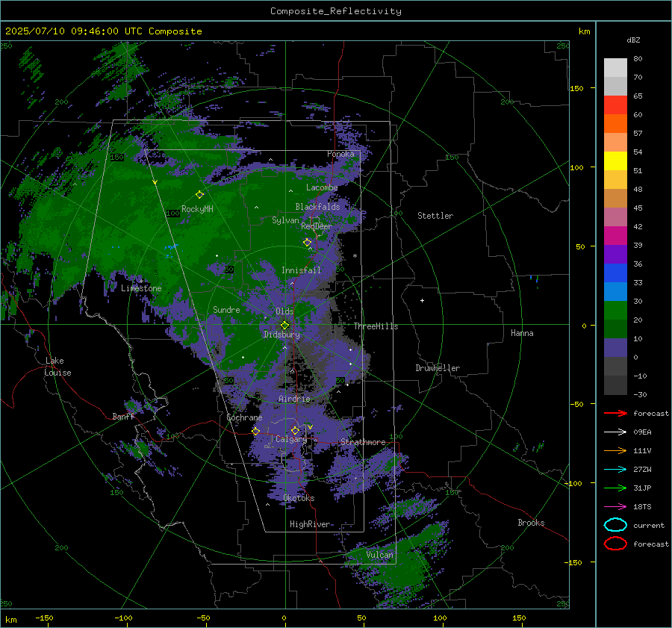Select the bright yellow 51-54 dBZ swatch
This screenshot has height=628, width=672.
[615, 161]
